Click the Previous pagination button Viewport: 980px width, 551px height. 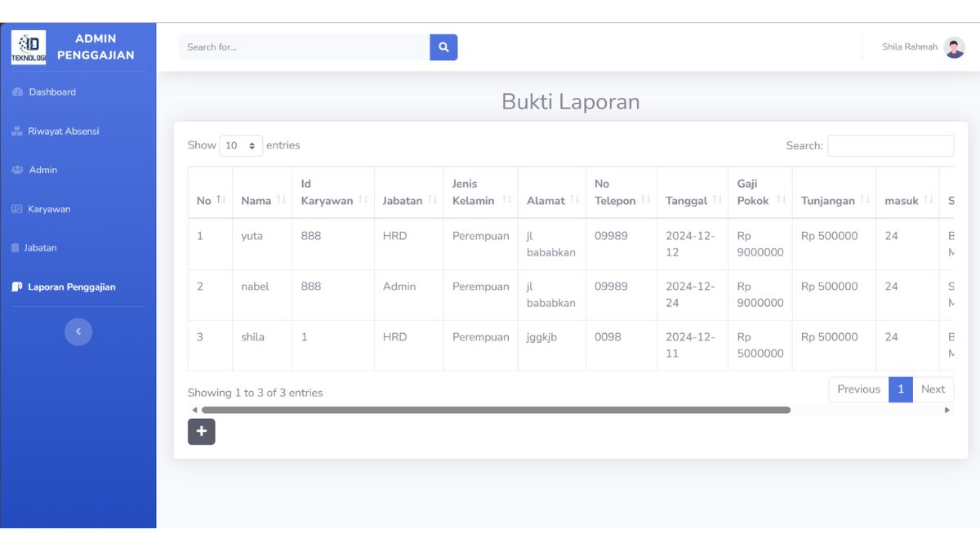click(x=858, y=389)
